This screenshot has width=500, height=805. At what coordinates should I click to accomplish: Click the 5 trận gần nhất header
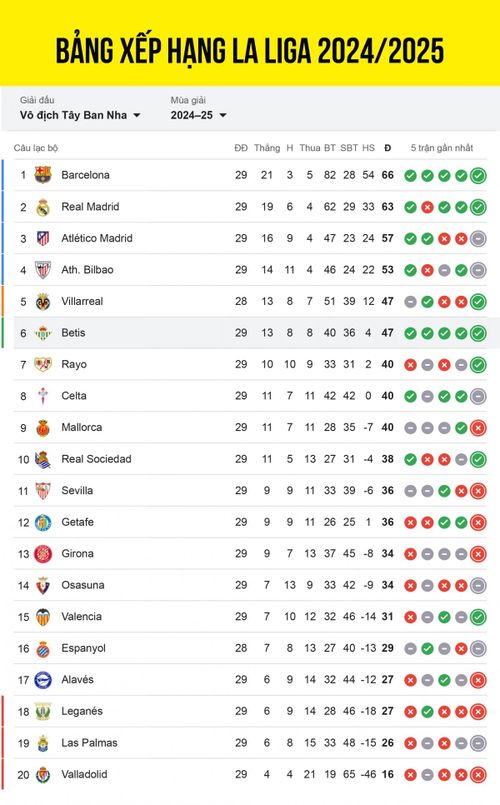(441, 148)
